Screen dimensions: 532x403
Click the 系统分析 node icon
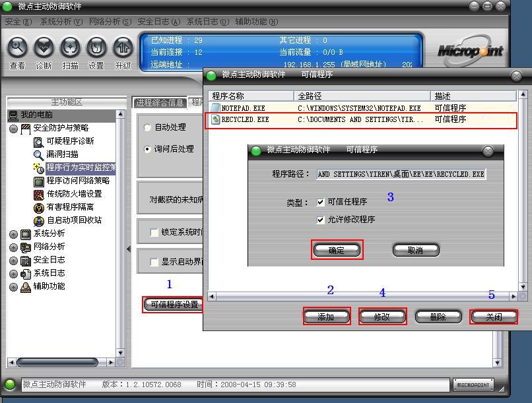tap(26, 234)
